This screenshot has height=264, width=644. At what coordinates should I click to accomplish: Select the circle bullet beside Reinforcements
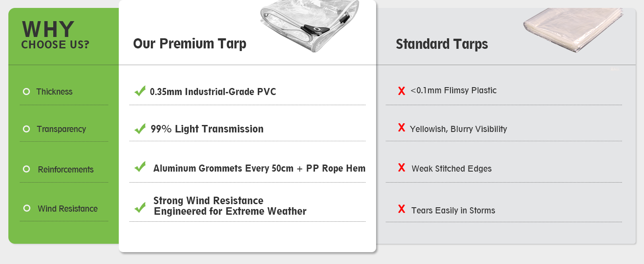26,169
